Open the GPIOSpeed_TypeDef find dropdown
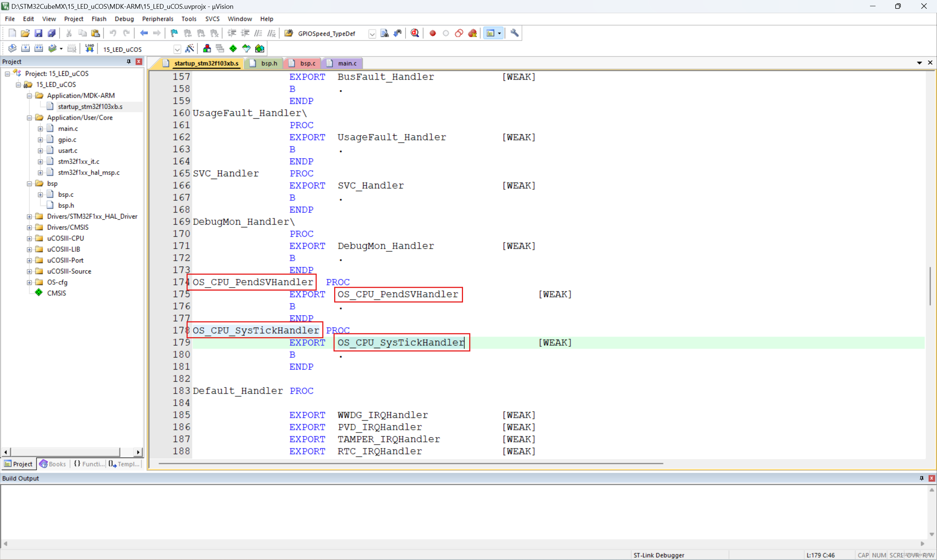The height and width of the screenshot is (560, 937). click(x=372, y=34)
